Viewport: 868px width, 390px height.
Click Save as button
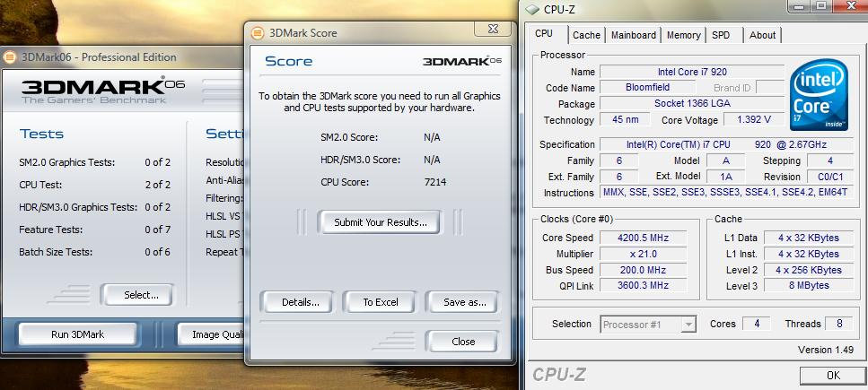coord(464,302)
